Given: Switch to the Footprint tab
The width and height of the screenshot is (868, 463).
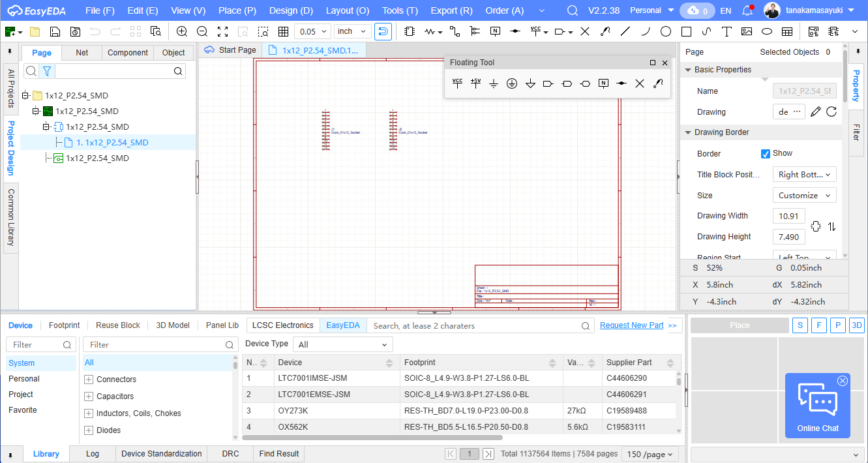Looking at the screenshot, I should (x=64, y=325).
